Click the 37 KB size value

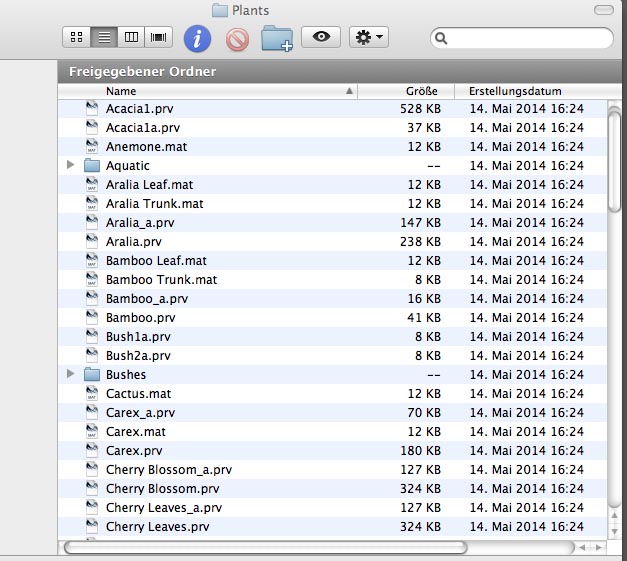coord(424,128)
